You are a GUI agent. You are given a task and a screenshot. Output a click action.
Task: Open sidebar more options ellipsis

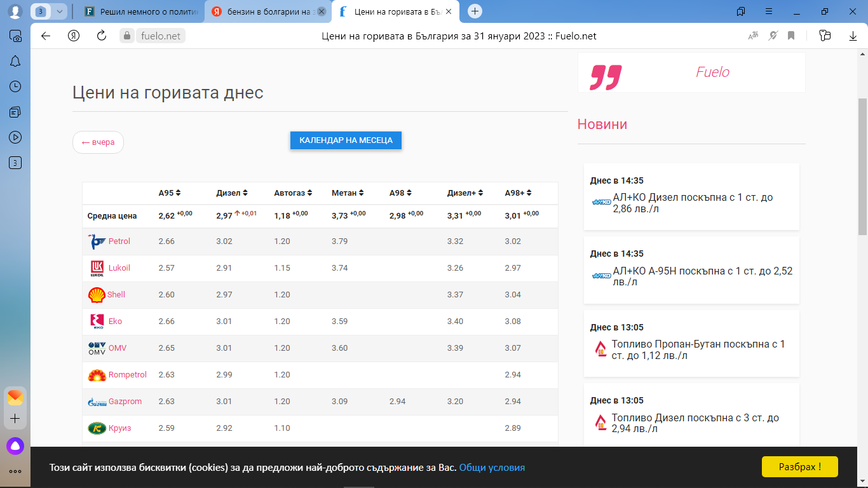(x=15, y=471)
